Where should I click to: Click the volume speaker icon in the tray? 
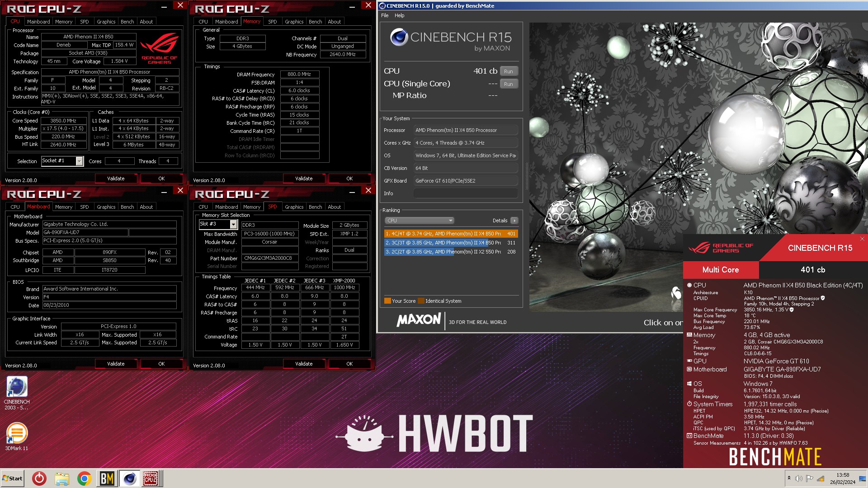point(799,479)
